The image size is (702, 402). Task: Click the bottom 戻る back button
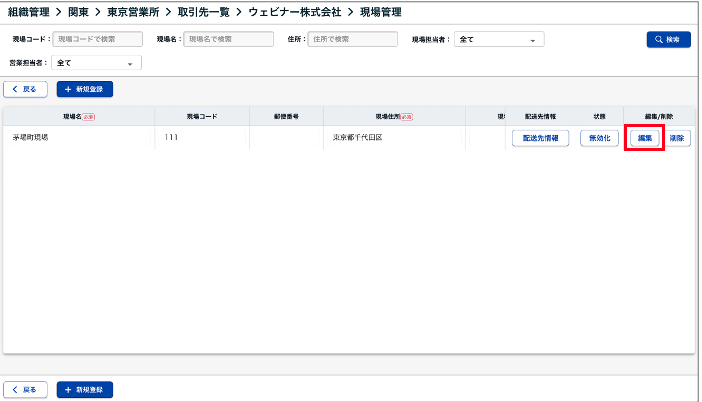25,389
